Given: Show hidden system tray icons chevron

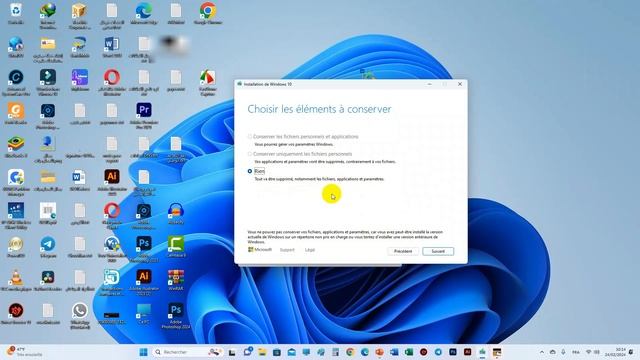Looking at the screenshot, I should click(x=542, y=352).
